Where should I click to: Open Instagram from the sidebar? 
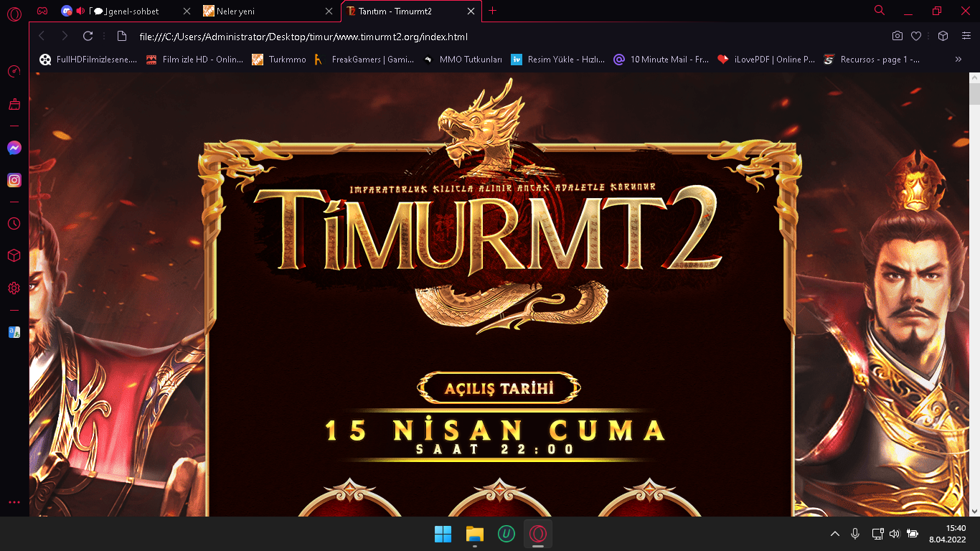14,180
